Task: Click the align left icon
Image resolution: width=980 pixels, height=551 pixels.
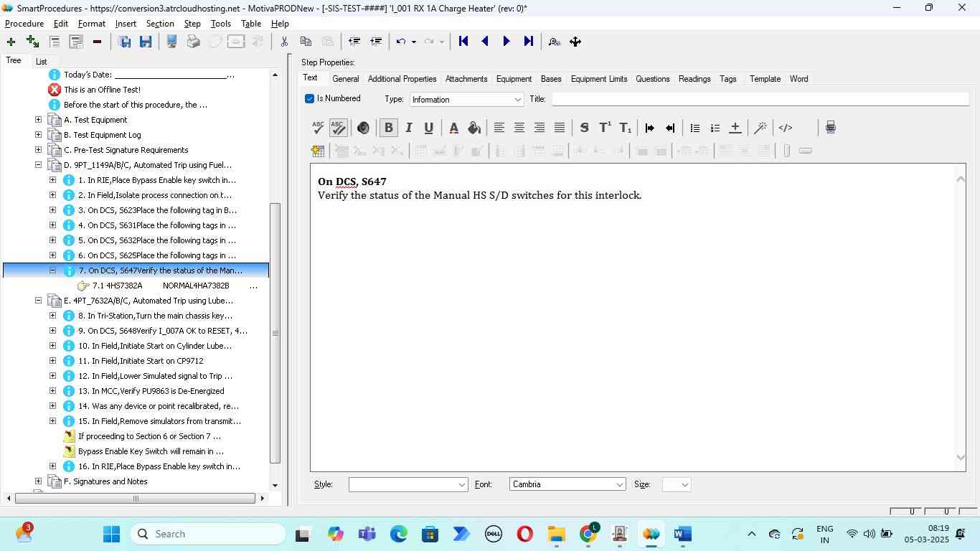Action: coord(499,128)
